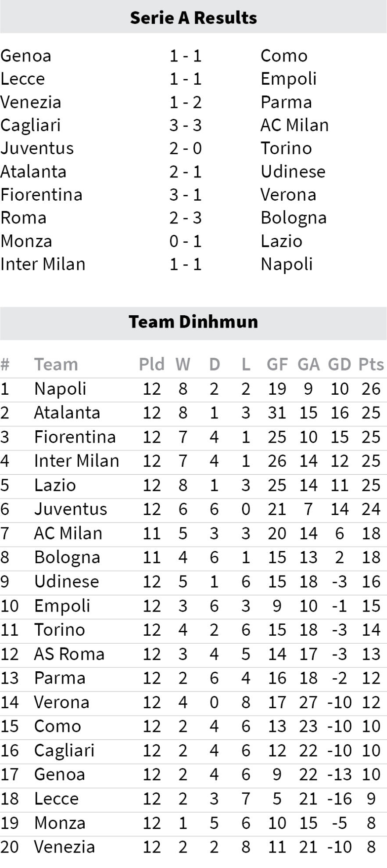This screenshot has width=387, height=868.
Task: Click AC Milan in the results list
Action: tap(294, 125)
